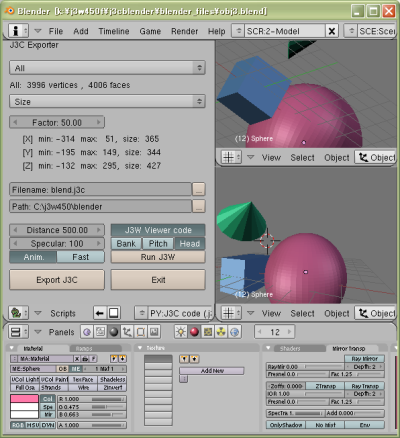
Task: Enable Wire in the Material panel
Action: 83,387
